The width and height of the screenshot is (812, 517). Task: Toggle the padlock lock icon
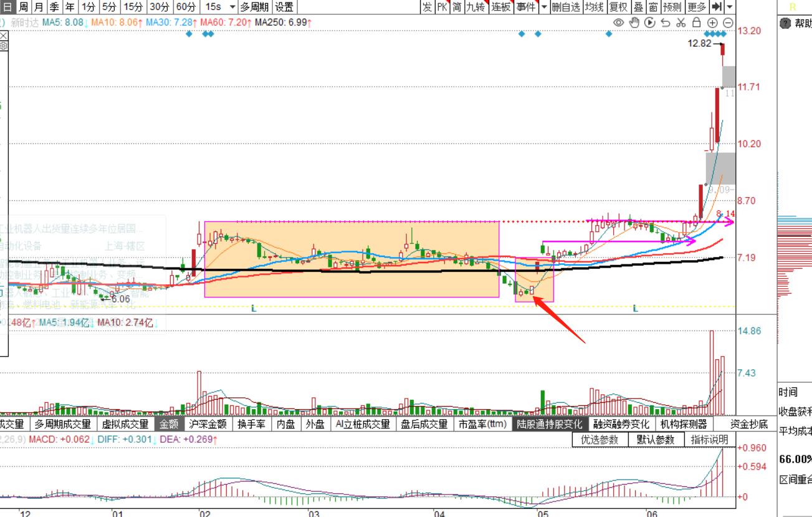point(697,22)
